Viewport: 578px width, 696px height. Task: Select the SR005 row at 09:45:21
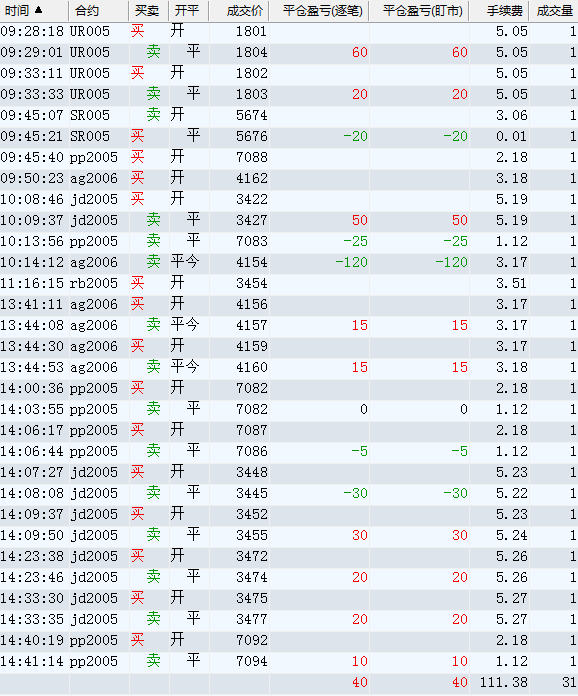[x=289, y=136]
